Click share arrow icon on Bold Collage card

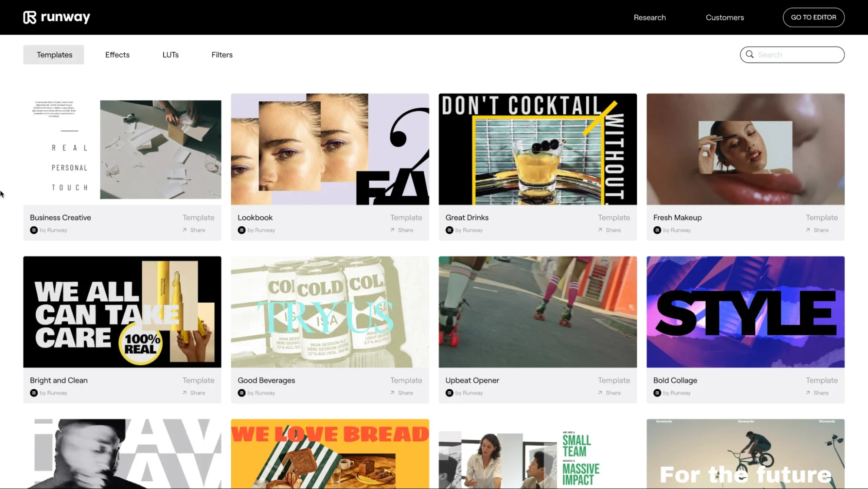[x=808, y=393]
